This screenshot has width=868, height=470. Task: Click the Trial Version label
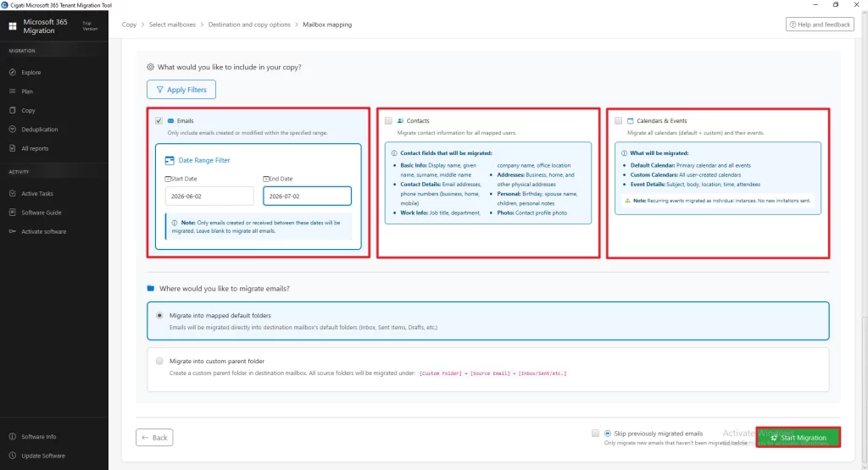90,26
